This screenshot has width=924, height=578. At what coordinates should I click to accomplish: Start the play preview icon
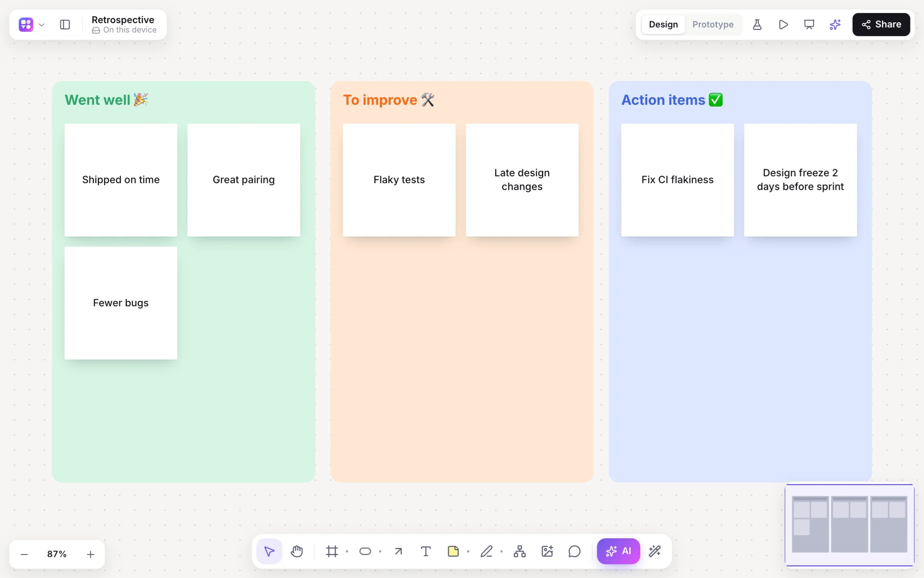(x=783, y=25)
